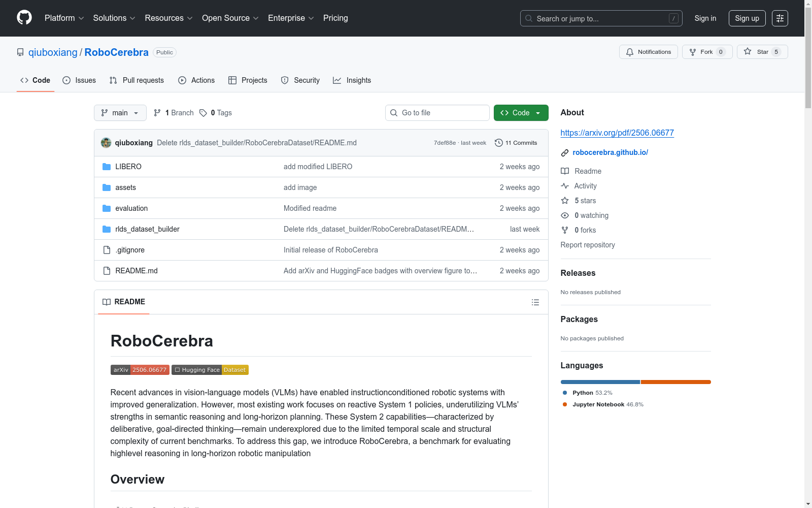The height and width of the screenshot is (508, 812).
Task: Click the .gitignore file icon
Action: click(x=107, y=250)
